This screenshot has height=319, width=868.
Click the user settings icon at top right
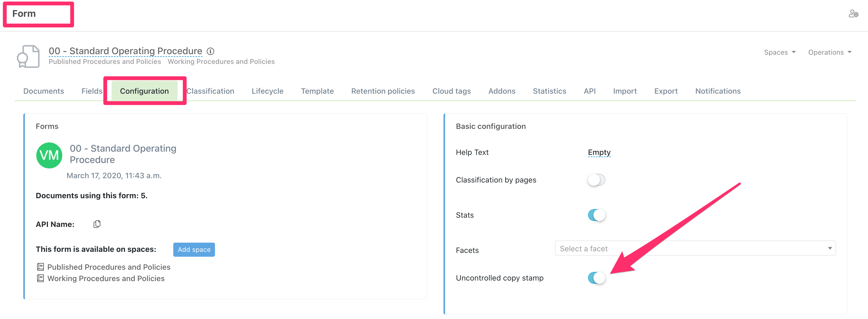853,14
